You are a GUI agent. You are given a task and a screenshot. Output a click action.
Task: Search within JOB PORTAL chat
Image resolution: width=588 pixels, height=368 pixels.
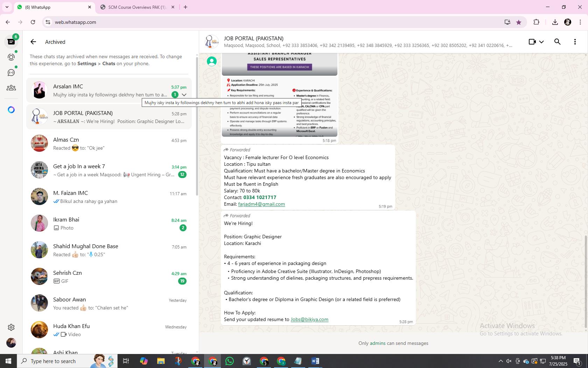coord(558,42)
